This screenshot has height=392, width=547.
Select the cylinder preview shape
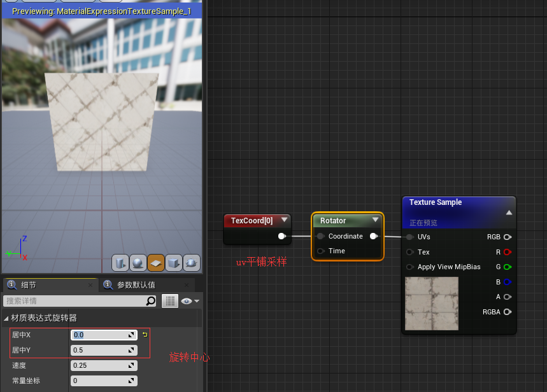(x=120, y=263)
